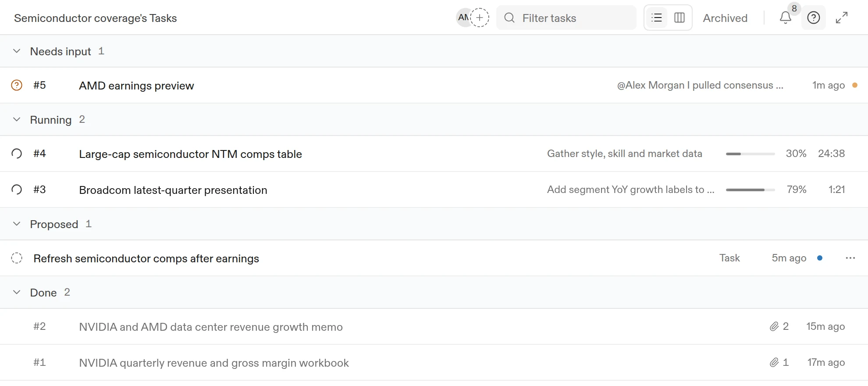
Task: Click task number '#4'
Action: click(x=39, y=154)
